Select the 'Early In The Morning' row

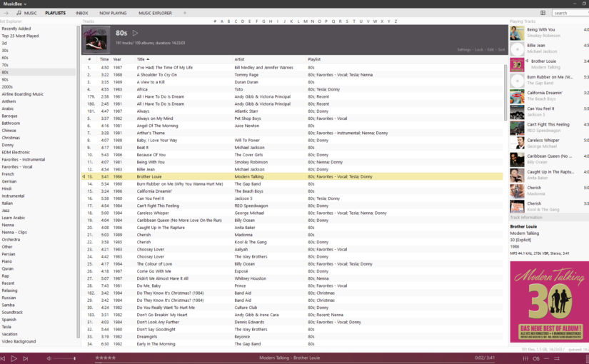(292, 344)
